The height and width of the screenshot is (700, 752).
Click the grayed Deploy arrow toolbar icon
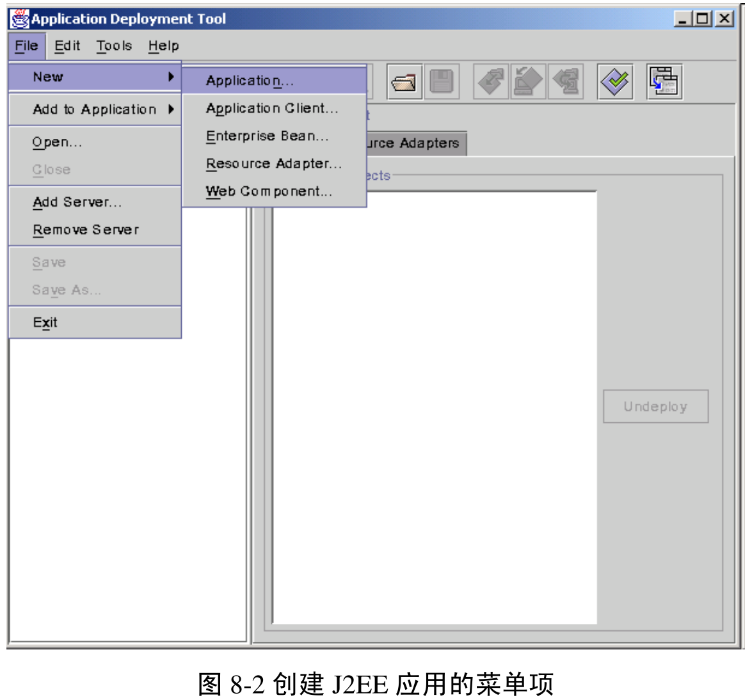pyautogui.click(x=492, y=81)
